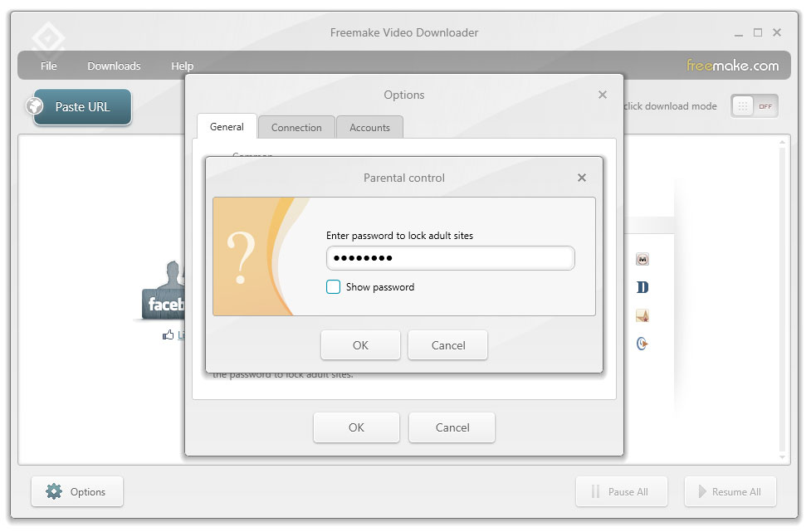Click the Facebook banner thumbnail

(x=164, y=290)
